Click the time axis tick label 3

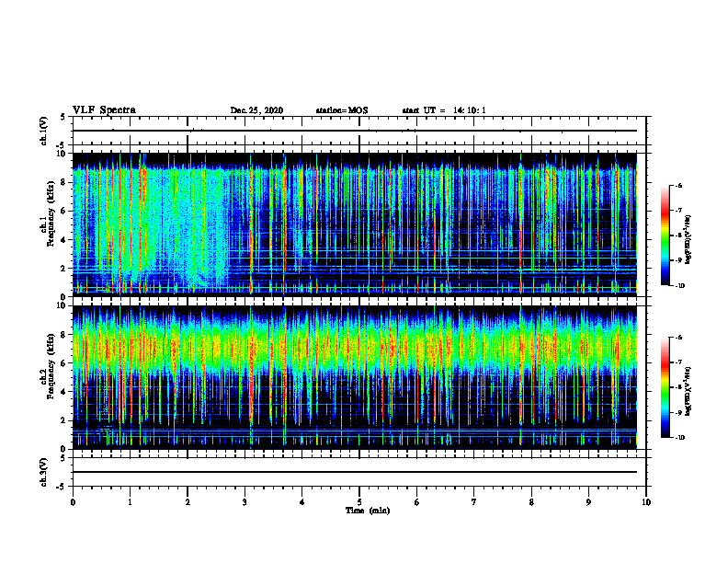245,502
